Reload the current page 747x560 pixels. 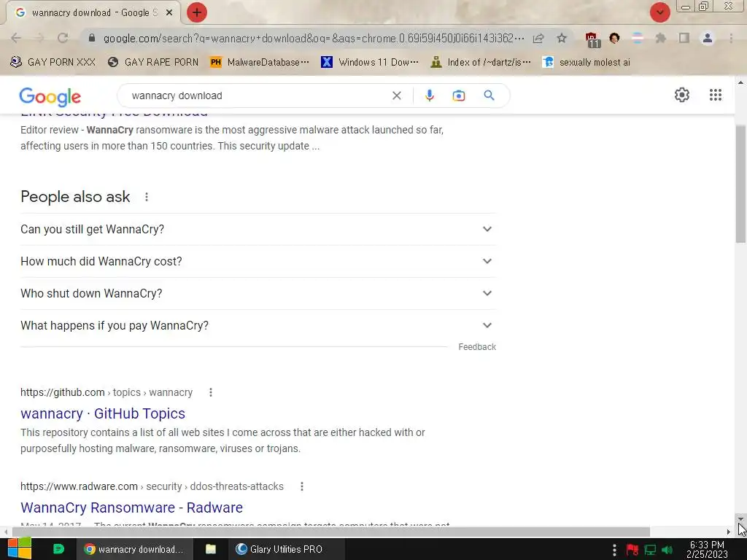(x=63, y=38)
